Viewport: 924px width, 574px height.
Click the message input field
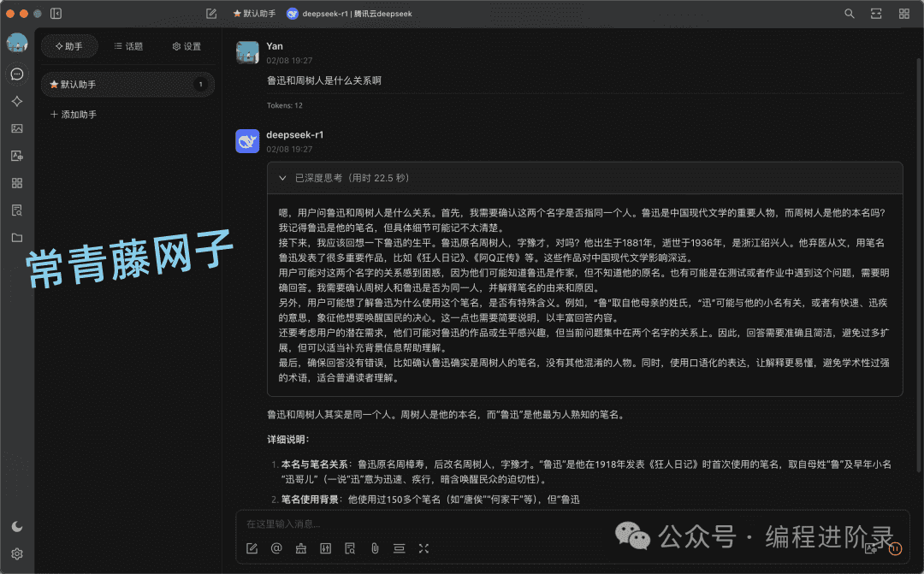click(x=572, y=524)
